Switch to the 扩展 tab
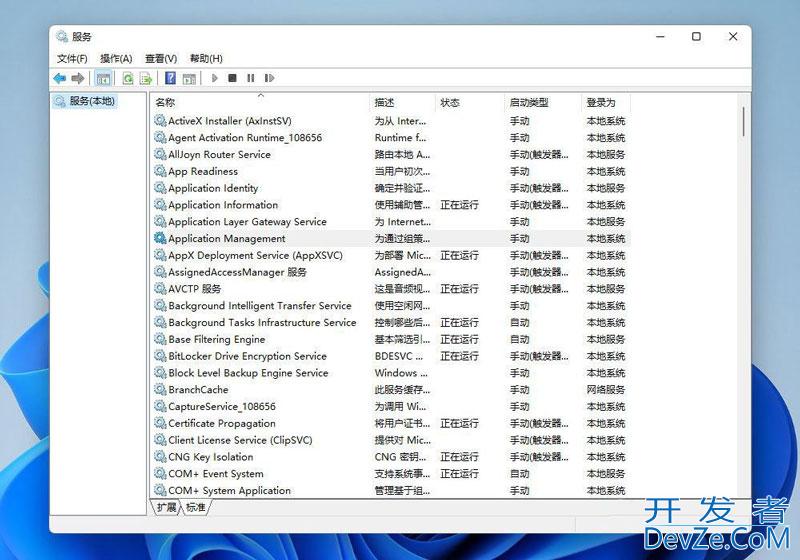Image resolution: width=800 pixels, height=560 pixels. [166, 507]
